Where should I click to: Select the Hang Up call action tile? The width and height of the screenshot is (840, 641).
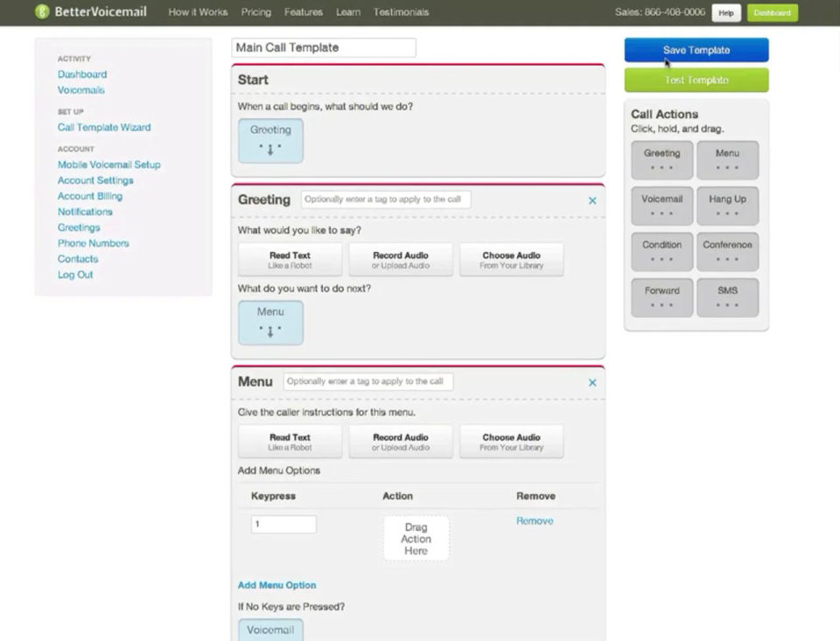[x=727, y=206]
